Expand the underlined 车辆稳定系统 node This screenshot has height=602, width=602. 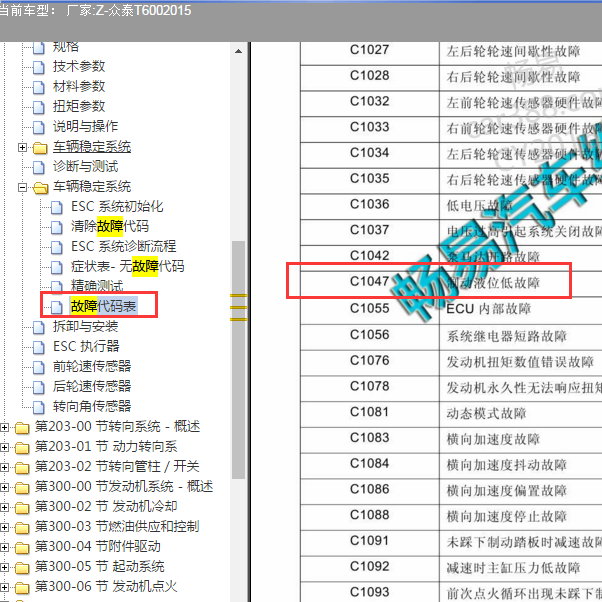pyautogui.click(x=22, y=147)
